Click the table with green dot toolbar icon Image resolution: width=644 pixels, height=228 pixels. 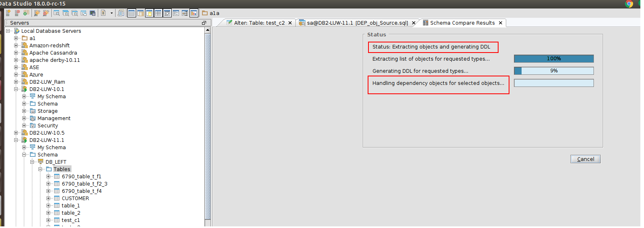click(x=26, y=13)
